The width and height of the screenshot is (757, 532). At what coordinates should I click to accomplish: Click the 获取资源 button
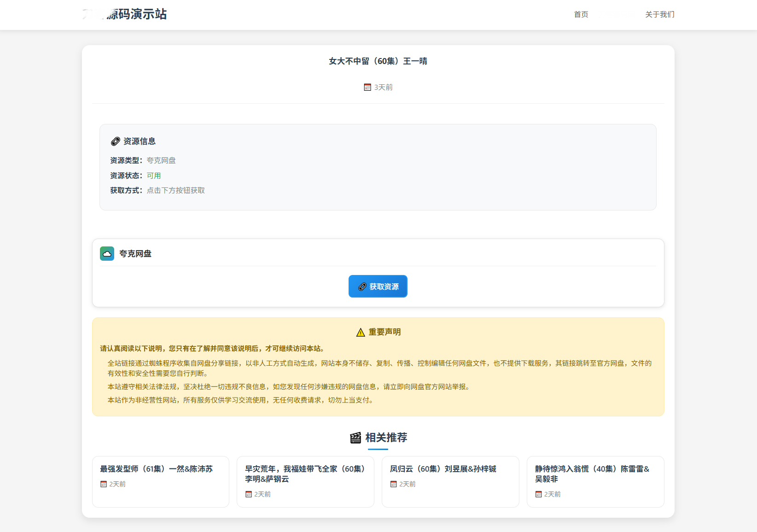pos(378,286)
